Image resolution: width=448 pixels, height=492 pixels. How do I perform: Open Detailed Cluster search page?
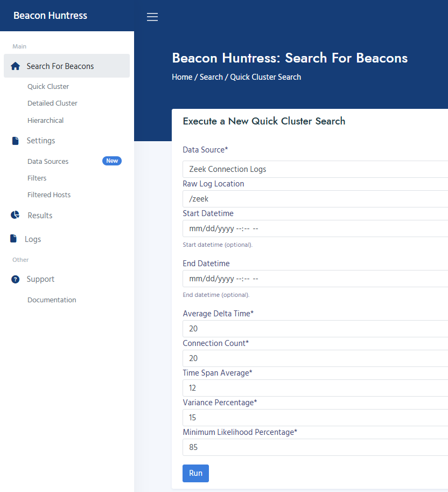pos(52,103)
